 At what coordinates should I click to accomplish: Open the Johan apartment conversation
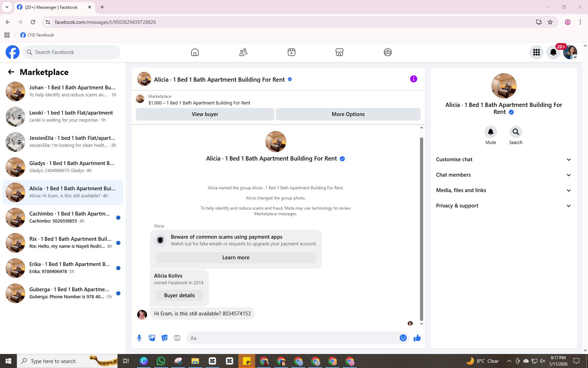(x=63, y=91)
